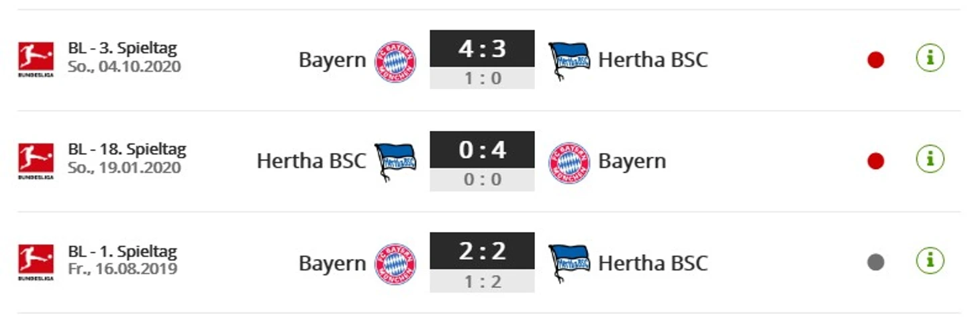Open Hertha BSC home team link, 18. Spieltag
This screenshot has height=328, width=980.
coord(311,161)
